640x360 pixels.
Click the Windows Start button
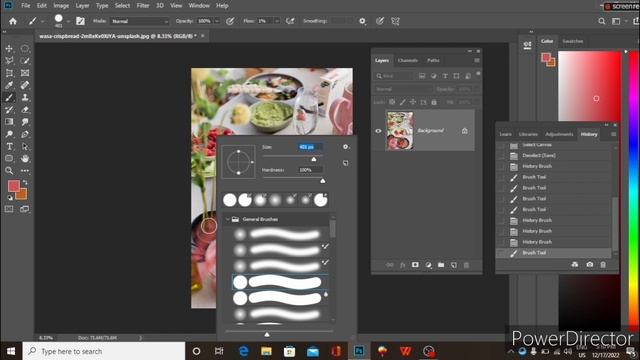[11, 351]
